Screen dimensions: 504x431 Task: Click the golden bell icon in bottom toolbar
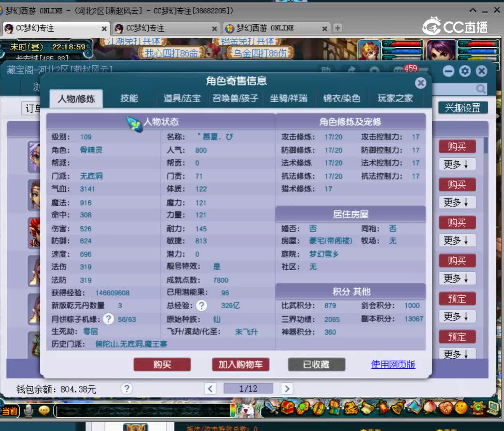coord(399,408)
